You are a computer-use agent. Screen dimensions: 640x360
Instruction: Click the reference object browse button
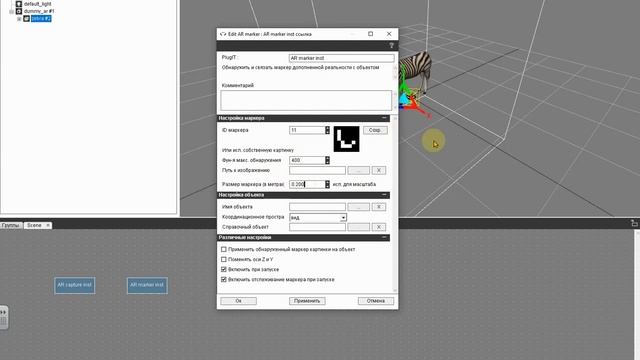point(358,227)
